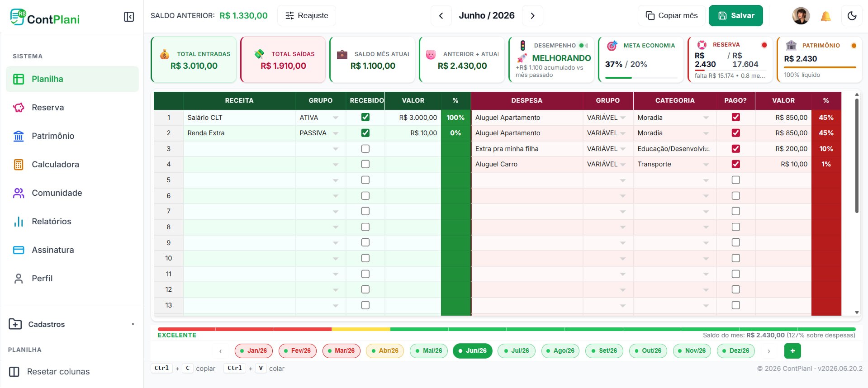The image size is (868, 388).
Task: Click the empty Receita cell in row 5
Action: point(240,180)
